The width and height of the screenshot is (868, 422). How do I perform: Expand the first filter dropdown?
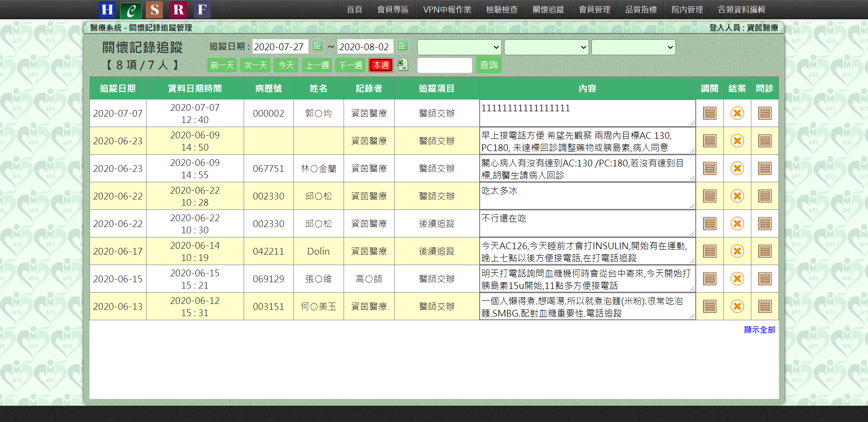click(459, 47)
